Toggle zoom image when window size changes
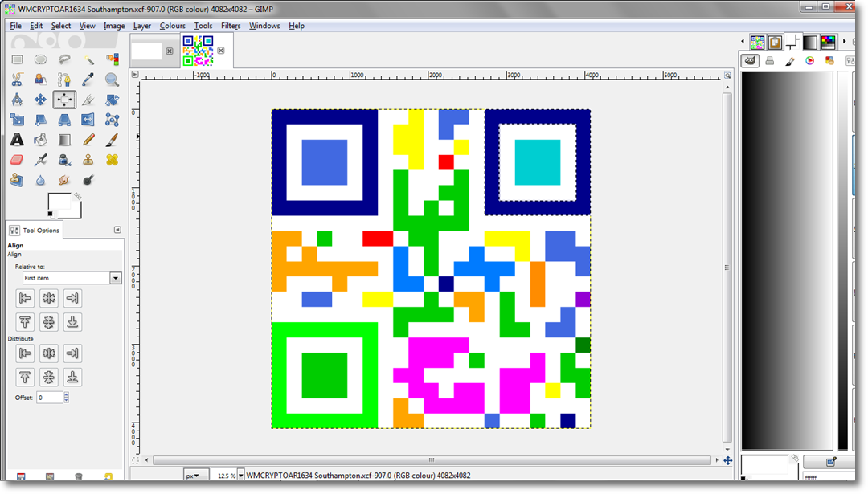The width and height of the screenshot is (868, 494). (727, 76)
